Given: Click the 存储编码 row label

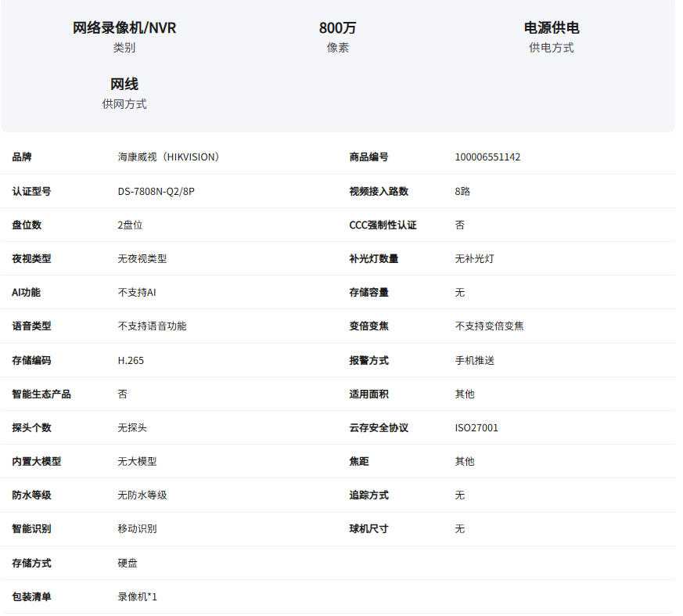Looking at the screenshot, I should pyautogui.click(x=31, y=360).
